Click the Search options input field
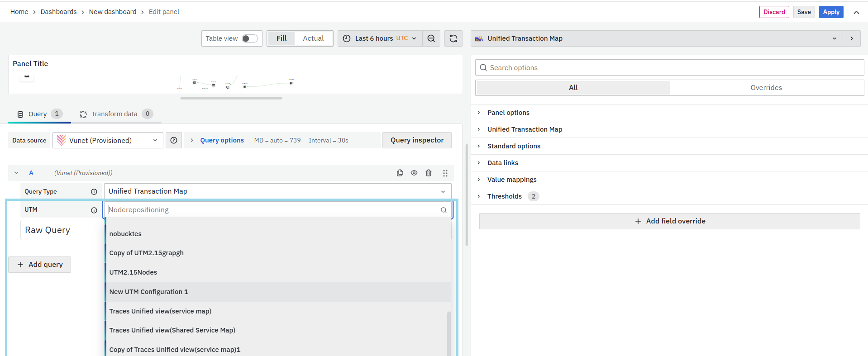The height and width of the screenshot is (356, 868). (670, 67)
